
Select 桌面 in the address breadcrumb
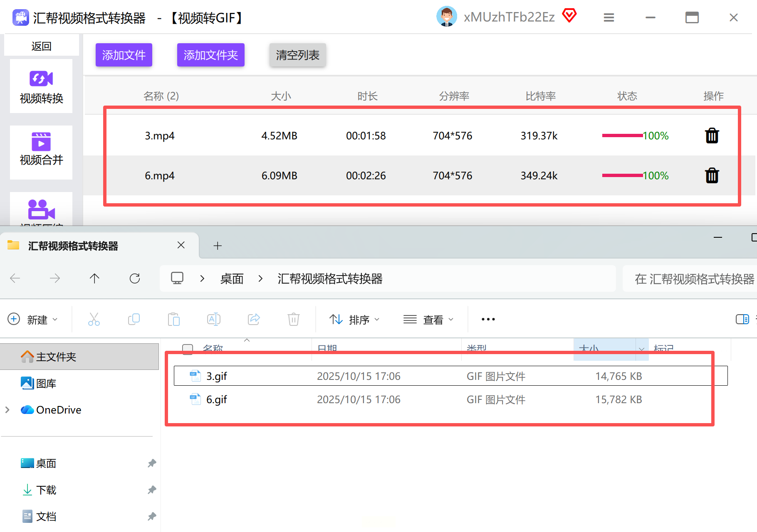pyautogui.click(x=232, y=278)
